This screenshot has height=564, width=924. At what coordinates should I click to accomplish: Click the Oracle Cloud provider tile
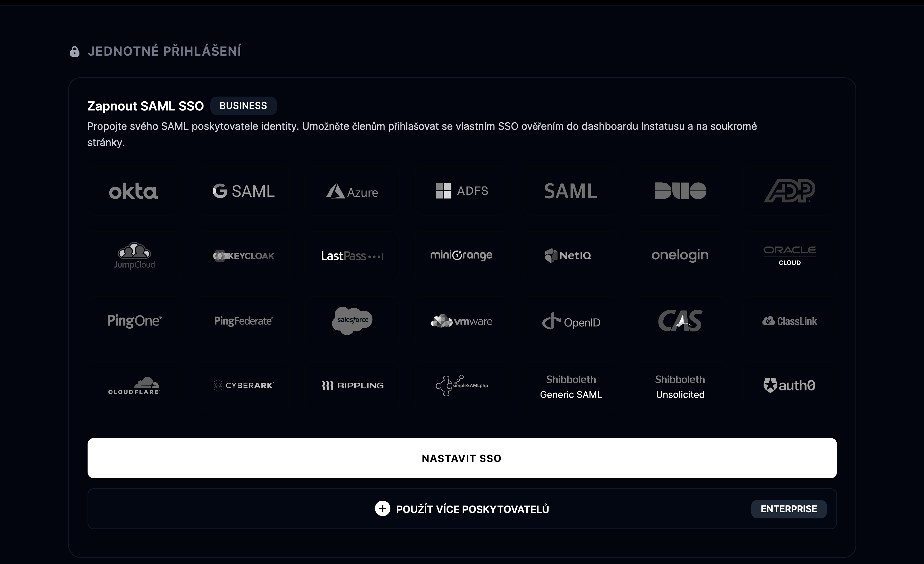point(789,256)
